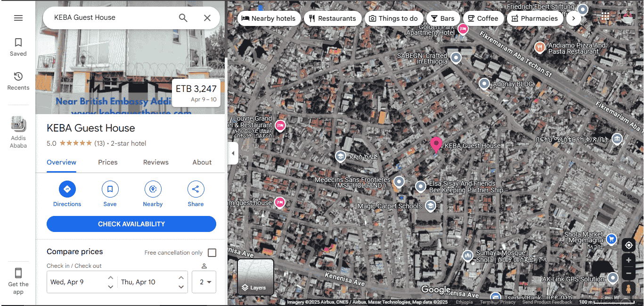Switch to the Reviews tab
Screen dimensions: 644x306
click(x=156, y=162)
